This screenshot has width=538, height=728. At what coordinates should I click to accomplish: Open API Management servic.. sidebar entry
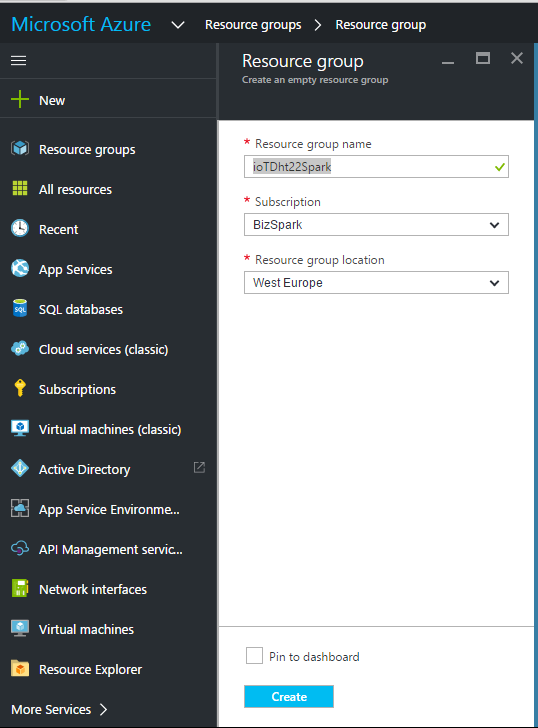tap(108, 549)
